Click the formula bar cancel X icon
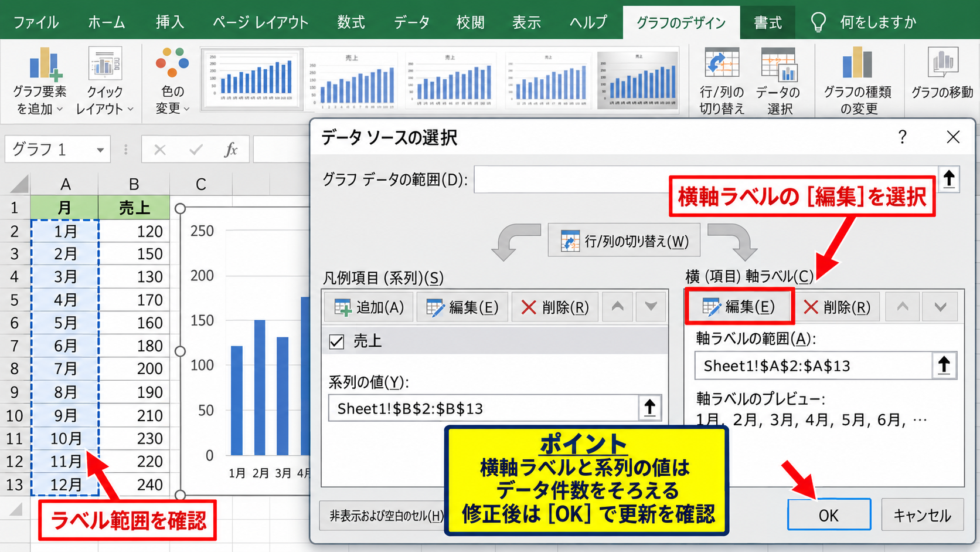Screen dimensions: 980x552 tap(159, 150)
